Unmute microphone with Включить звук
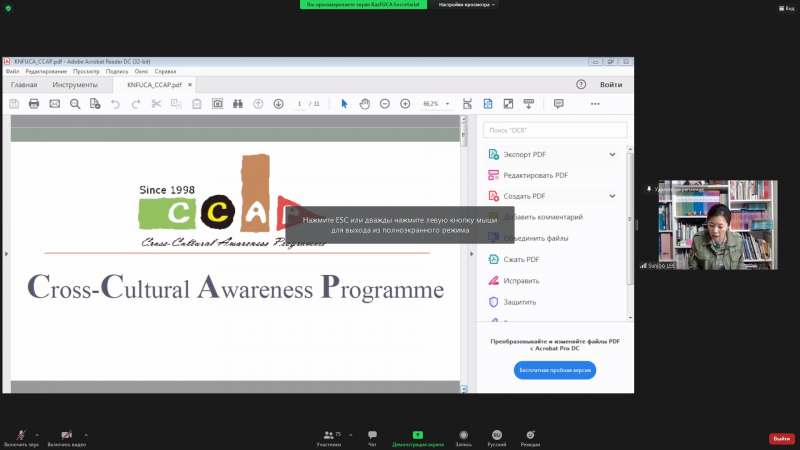Screen dimensions: 800x450 [20, 436]
